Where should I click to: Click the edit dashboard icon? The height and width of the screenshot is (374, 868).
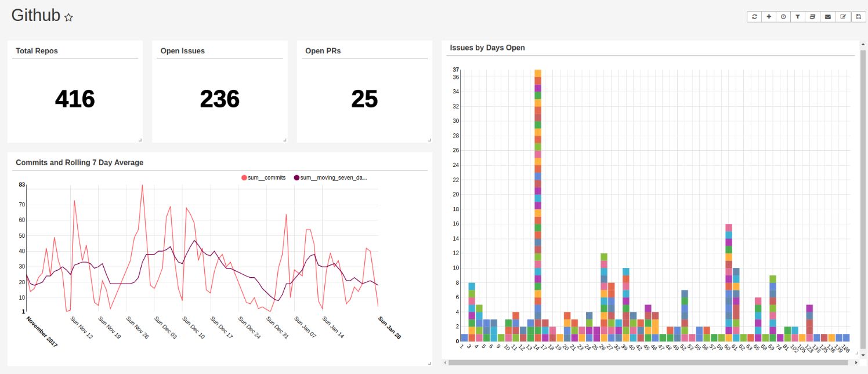coord(842,16)
